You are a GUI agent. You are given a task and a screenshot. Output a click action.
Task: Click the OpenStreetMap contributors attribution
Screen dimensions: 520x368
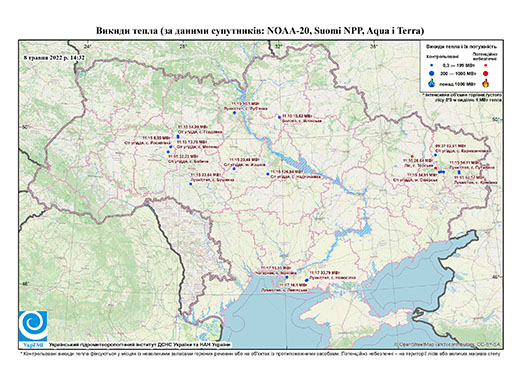click(447, 344)
